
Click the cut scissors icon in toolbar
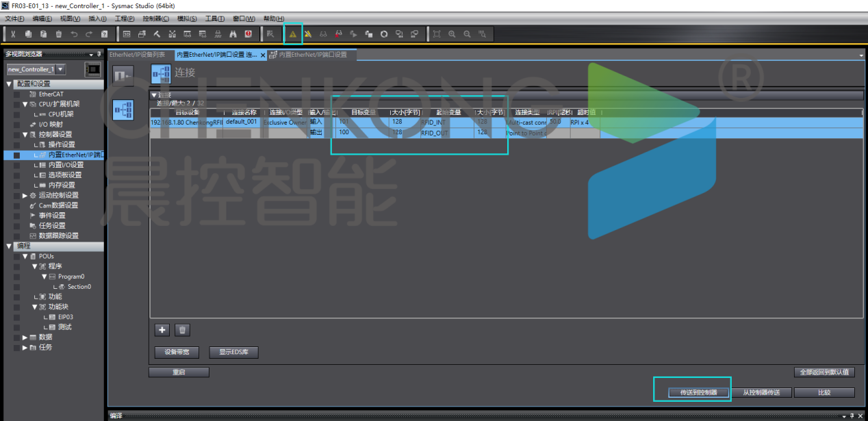[13, 34]
